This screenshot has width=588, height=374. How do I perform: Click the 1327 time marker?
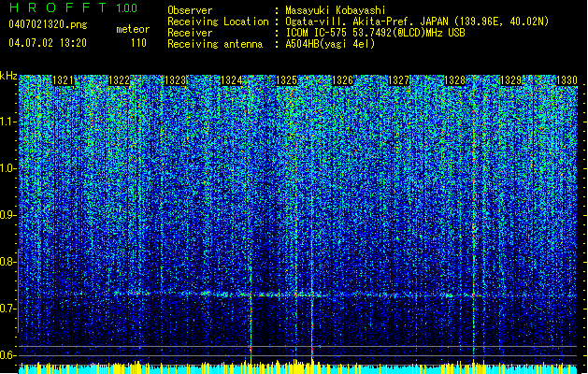pos(398,80)
